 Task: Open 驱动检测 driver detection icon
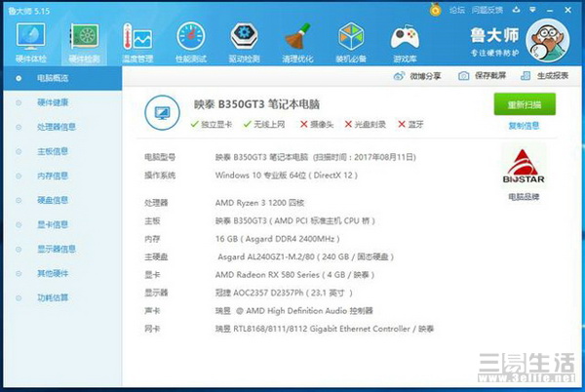[x=244, y=42]
